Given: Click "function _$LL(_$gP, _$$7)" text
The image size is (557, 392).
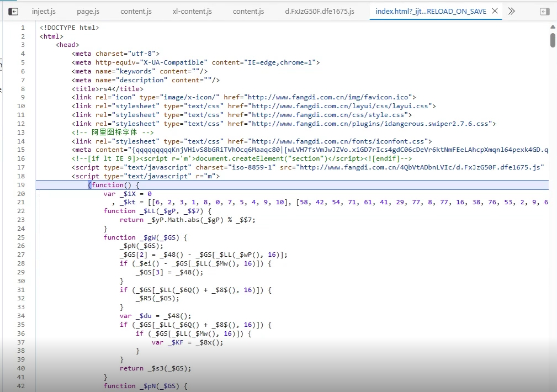Looking at the screenshot, I should click(154, 211).
